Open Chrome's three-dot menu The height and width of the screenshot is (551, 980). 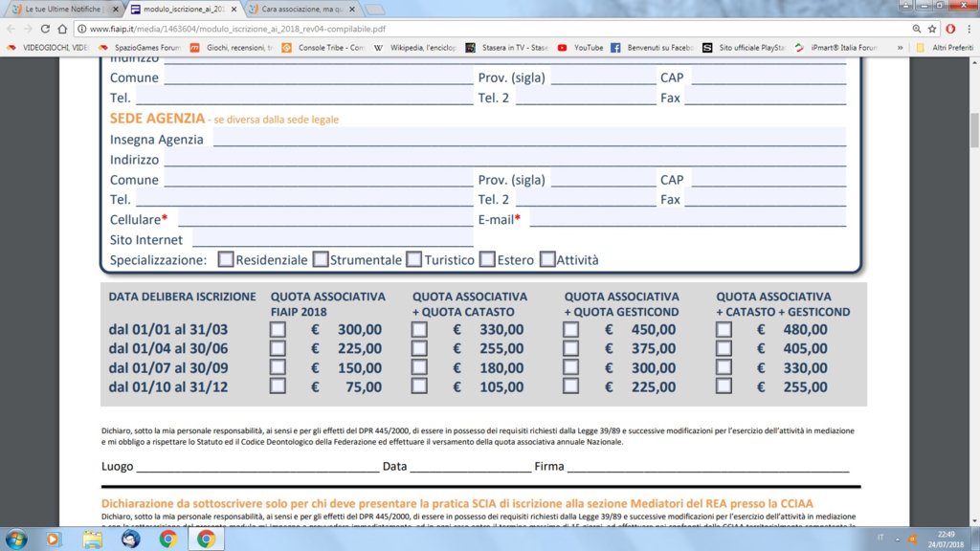(969, 29)
